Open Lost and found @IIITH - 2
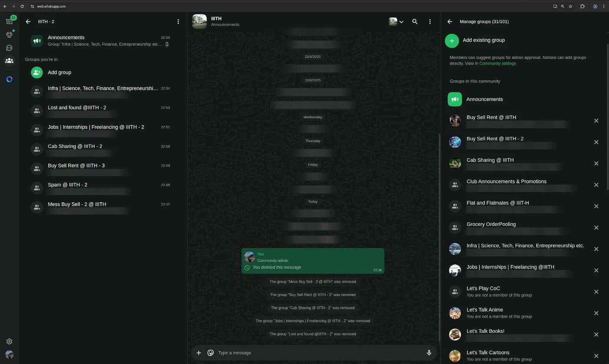 [103, 110]
